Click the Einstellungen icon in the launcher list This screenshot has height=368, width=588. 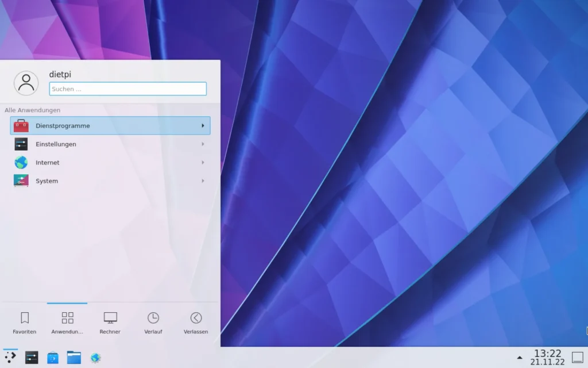point(21,144)
